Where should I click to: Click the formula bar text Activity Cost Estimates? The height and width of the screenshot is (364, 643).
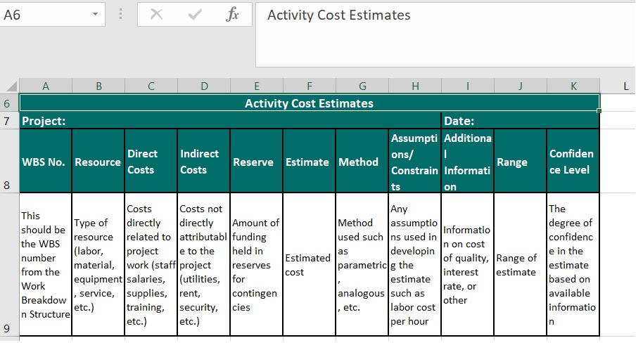[x=338, y=15]
